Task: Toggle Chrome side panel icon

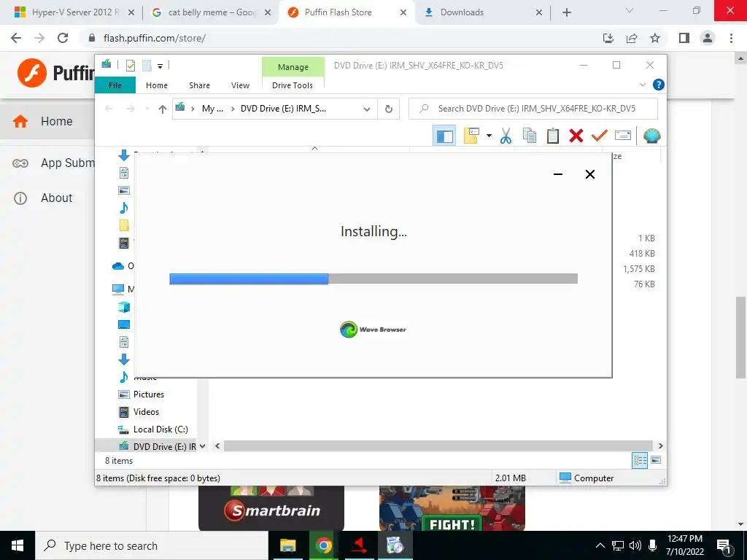Action: 684,38
